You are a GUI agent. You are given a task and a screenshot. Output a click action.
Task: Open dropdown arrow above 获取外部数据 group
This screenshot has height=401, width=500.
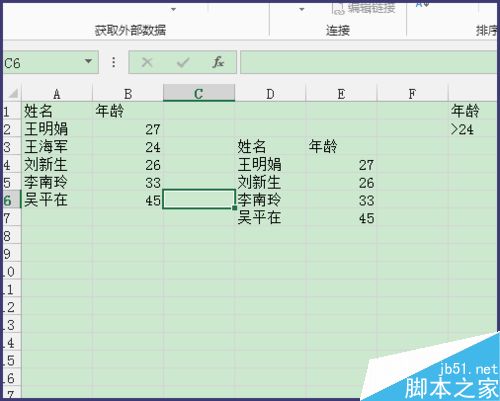click(173, 9)
